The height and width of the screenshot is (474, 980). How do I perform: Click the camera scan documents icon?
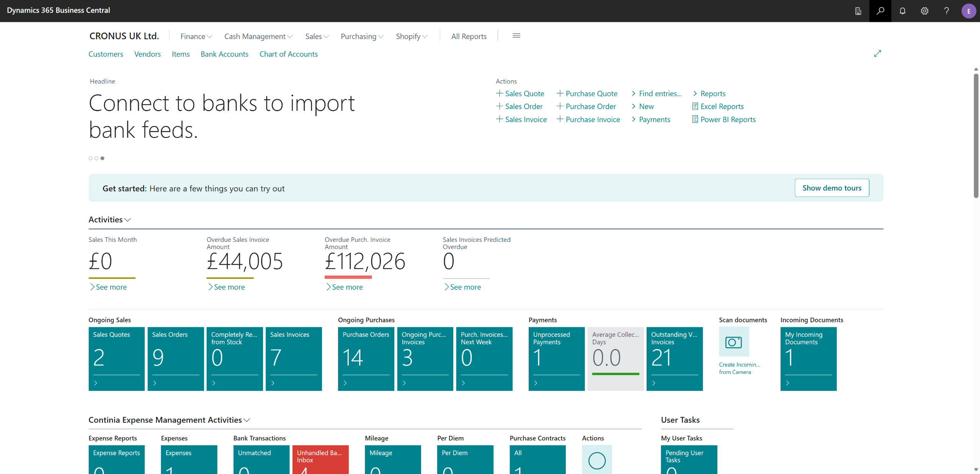[733, 342]
